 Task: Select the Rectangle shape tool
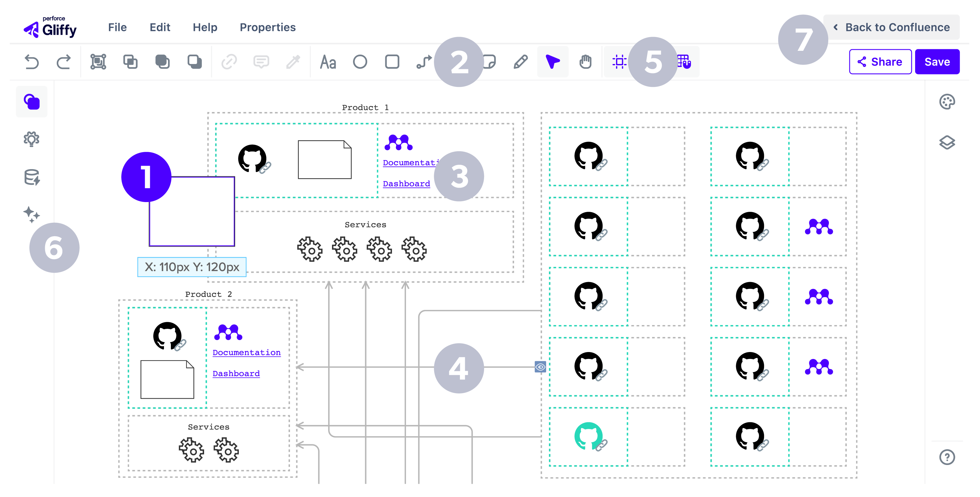[392, 62]
